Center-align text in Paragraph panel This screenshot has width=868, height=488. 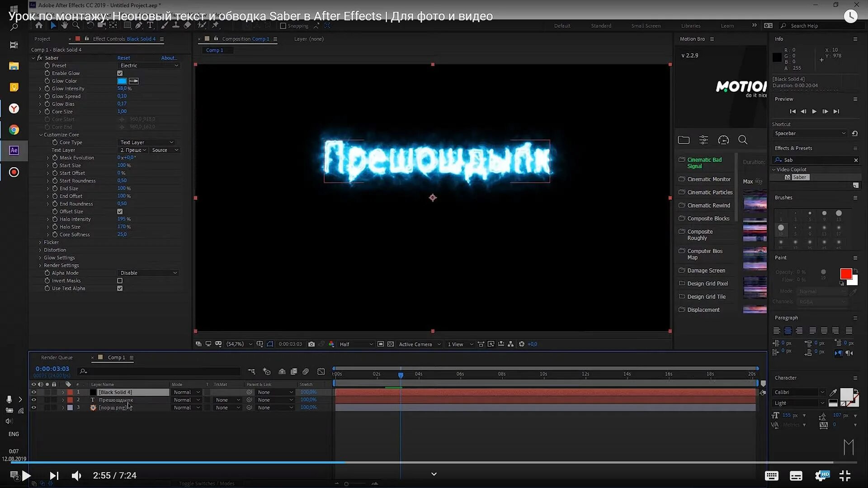click(x=788, y=331)
